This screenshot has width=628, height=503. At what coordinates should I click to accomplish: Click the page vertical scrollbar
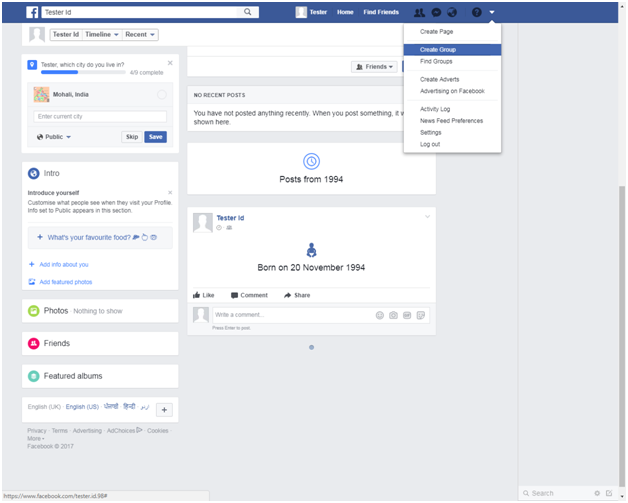(x=622, y=334)
